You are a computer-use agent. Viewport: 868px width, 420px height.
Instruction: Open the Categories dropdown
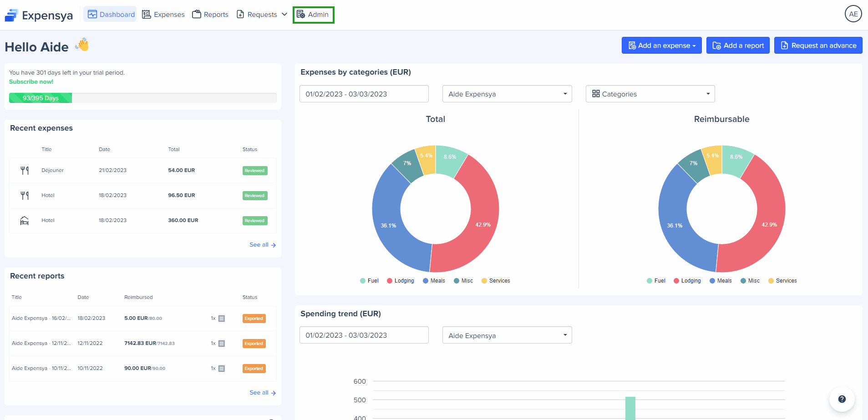[x=650, y=94]
